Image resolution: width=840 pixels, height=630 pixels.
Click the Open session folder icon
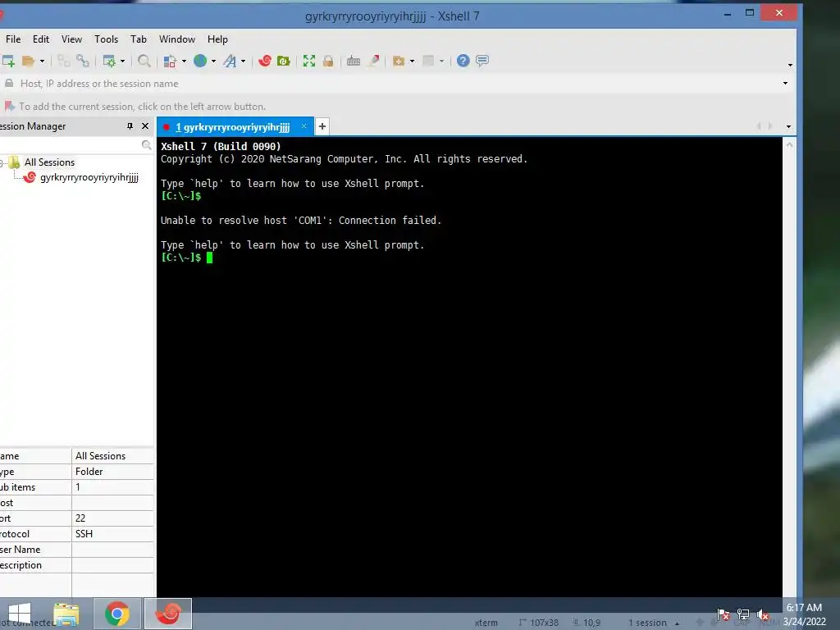point(29,61)
